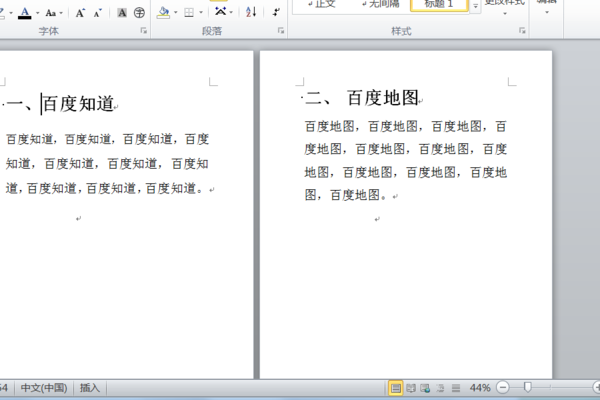Screen dimensions: 600x400
Task: Click the Shrink Font icon
Action: (98, 13)
